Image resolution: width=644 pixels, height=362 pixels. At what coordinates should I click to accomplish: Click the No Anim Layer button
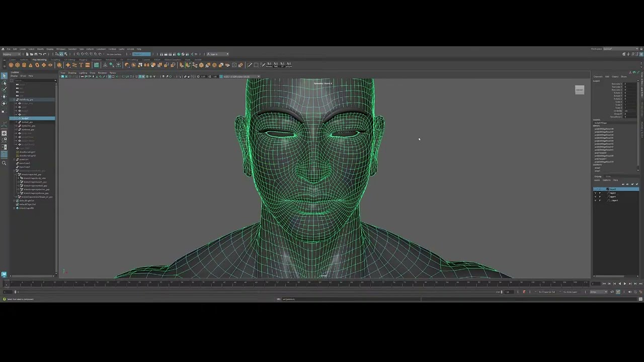(x=570, y=292)
